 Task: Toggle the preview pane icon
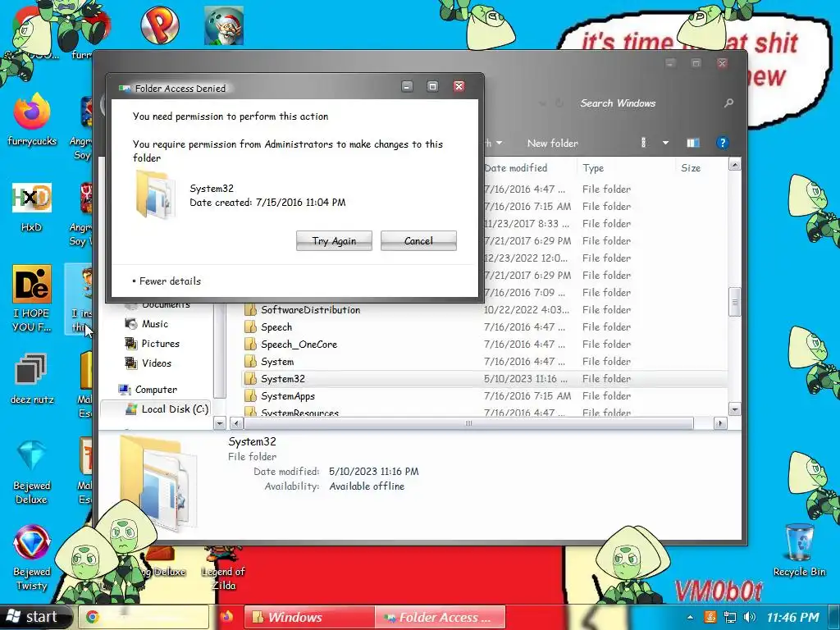pyautogui.click(x=692, y=143)
